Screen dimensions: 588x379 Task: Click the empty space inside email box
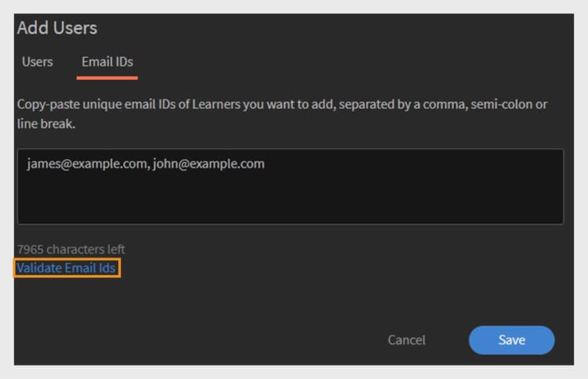(290, 198)
